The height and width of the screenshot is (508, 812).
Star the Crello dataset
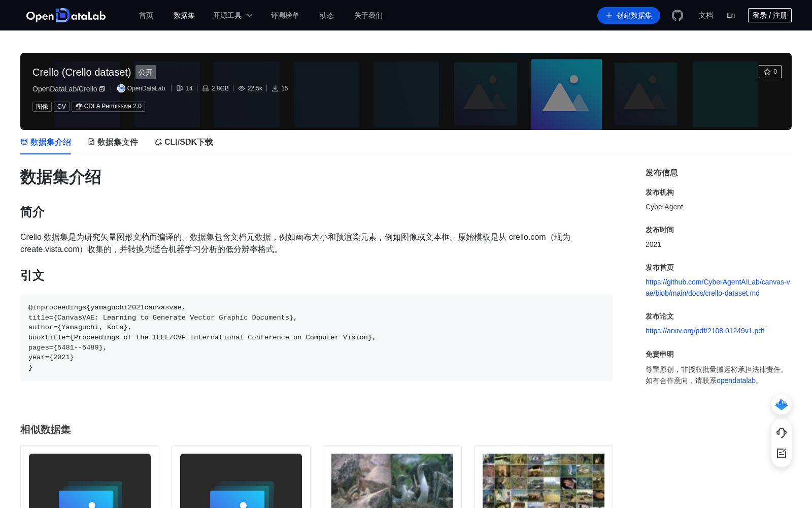click(x=770, y=72)
